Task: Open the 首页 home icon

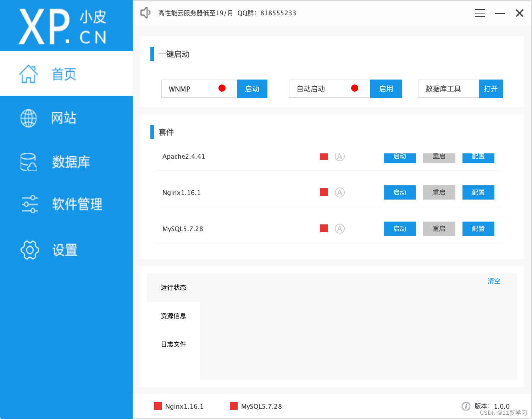Action: [28, 74]
